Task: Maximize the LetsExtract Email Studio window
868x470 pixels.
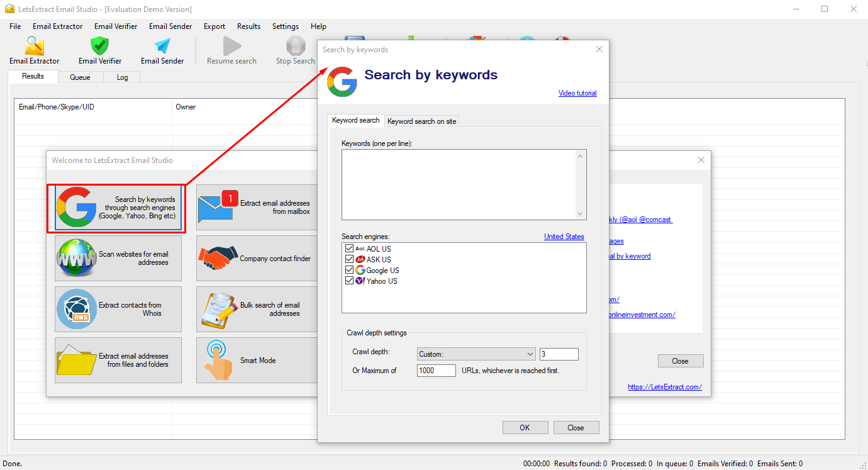Action: point(825,9)
